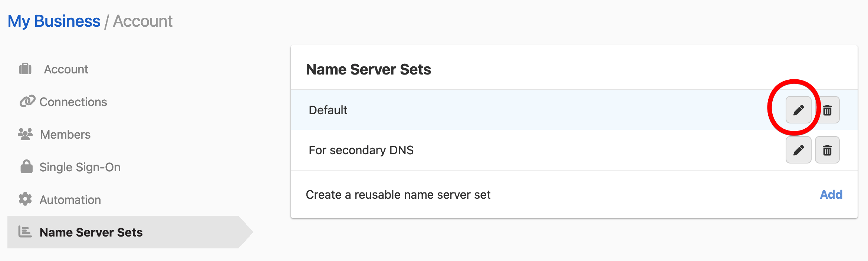Click the Single Sign-On lock icon
The width and height of the screenshot is (868, 261).
(26, 166)
